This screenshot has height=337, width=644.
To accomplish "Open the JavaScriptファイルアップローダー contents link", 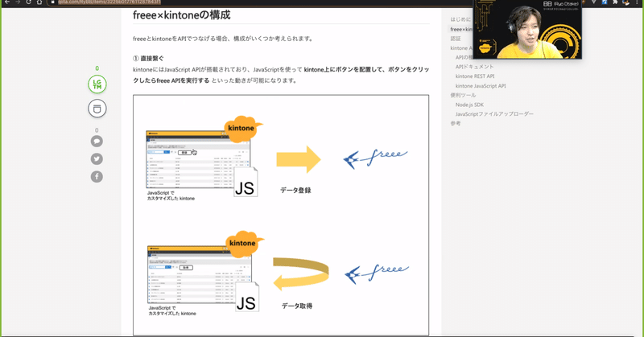I will coord(494,114).
